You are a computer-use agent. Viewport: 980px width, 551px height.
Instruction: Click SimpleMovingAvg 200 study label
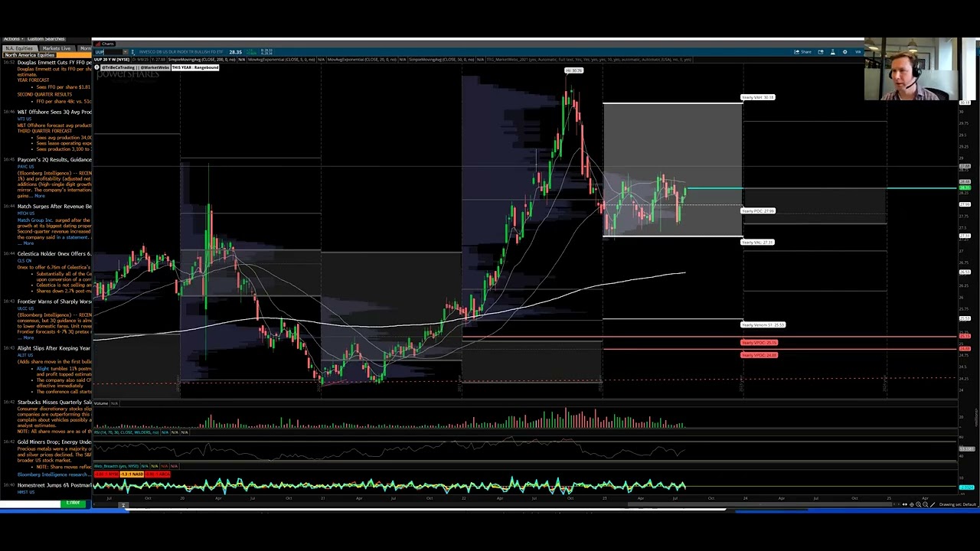202,60
